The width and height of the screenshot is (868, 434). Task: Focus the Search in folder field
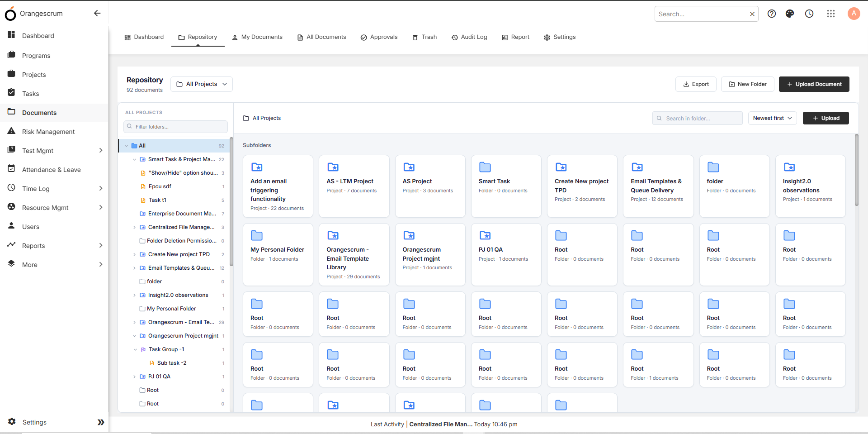698,118
